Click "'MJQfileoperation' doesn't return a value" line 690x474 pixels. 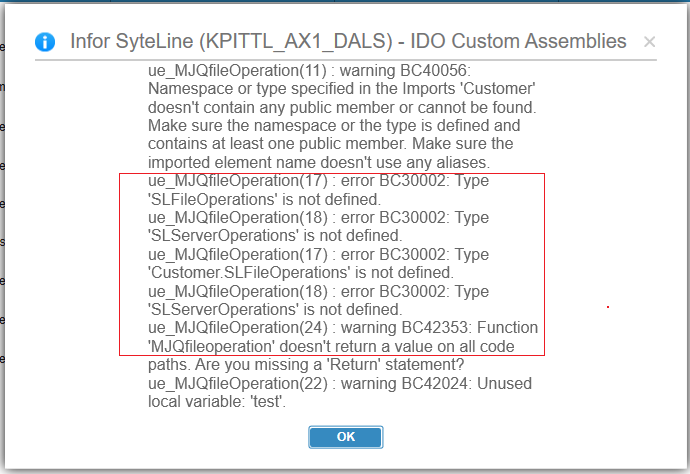(x=331, y=346)
